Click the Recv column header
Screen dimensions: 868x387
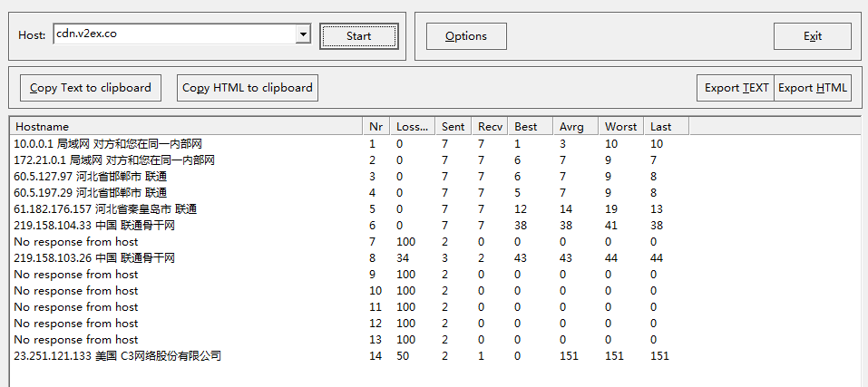click(x=490, y=126)
